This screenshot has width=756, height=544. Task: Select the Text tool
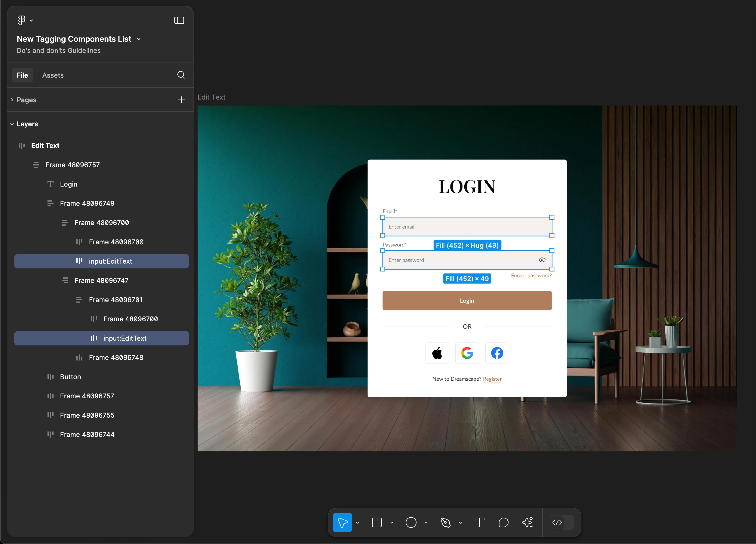pyautogui.click(x=480, y=522)
